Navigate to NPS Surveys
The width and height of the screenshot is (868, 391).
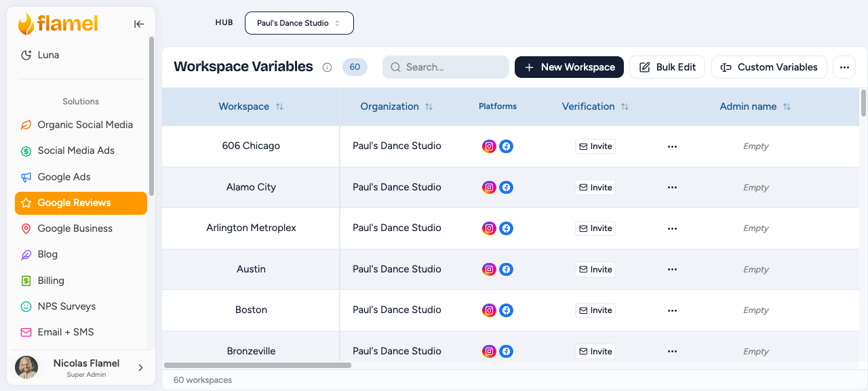(81, 306)
